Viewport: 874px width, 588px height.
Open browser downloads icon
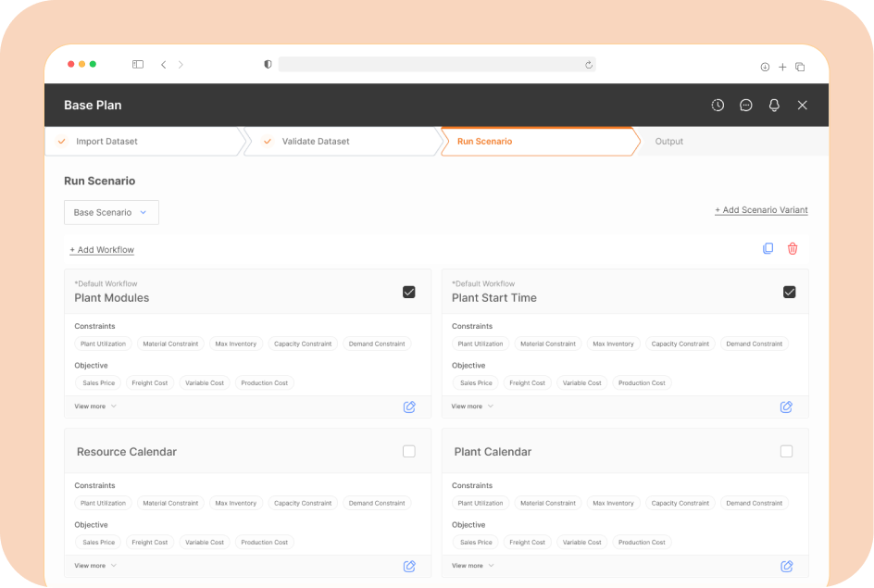point(765,67)
